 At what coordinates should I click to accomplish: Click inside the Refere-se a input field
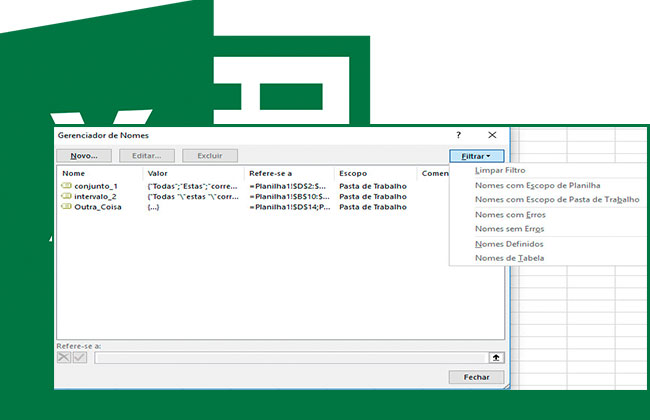(291, 358)
